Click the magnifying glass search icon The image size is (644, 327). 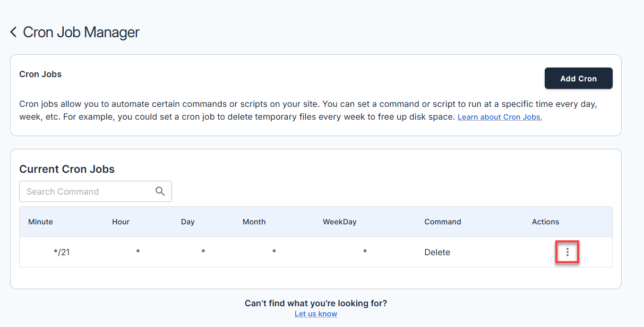click(x=160, y=191)
